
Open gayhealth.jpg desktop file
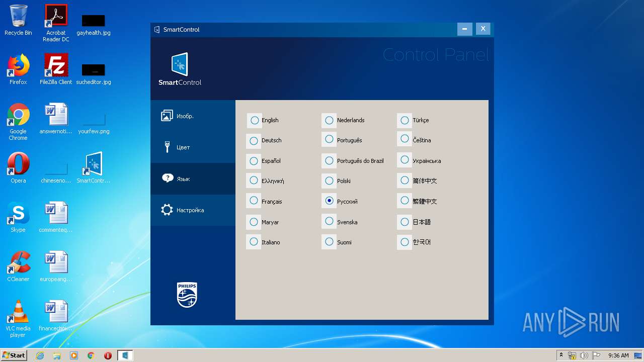tap(94, 24)
